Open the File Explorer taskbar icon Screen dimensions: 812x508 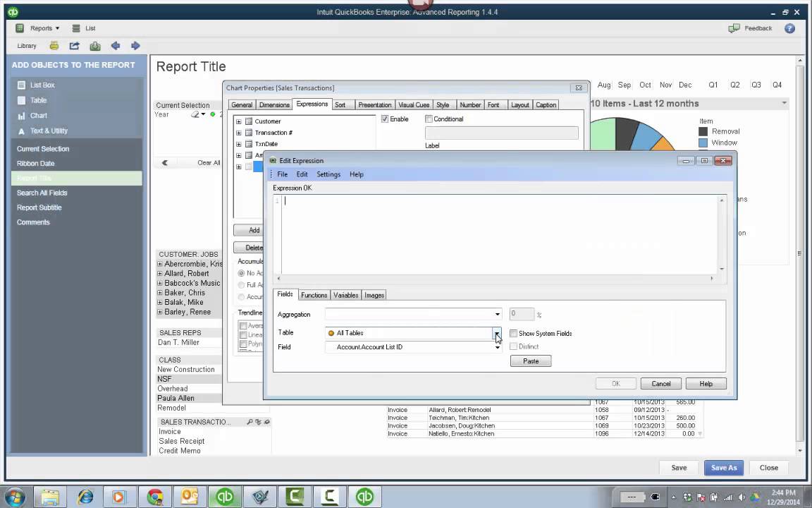pyautogui.click(x=50, y=497)
